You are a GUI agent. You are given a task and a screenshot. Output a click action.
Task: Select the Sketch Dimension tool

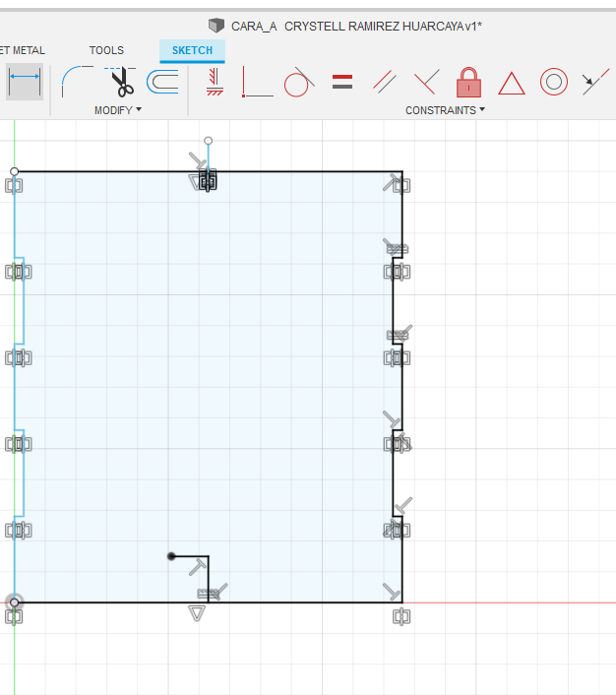25,82
